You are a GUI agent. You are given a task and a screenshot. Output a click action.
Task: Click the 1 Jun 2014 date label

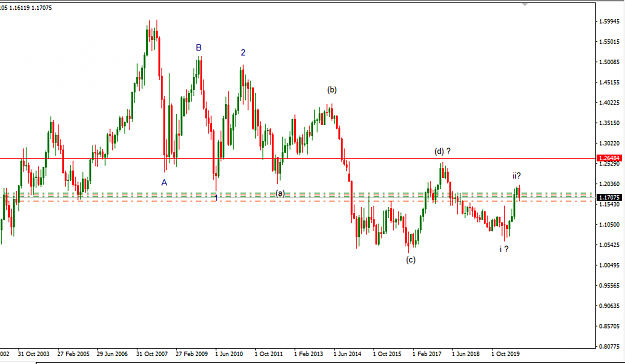coord(347,354)
